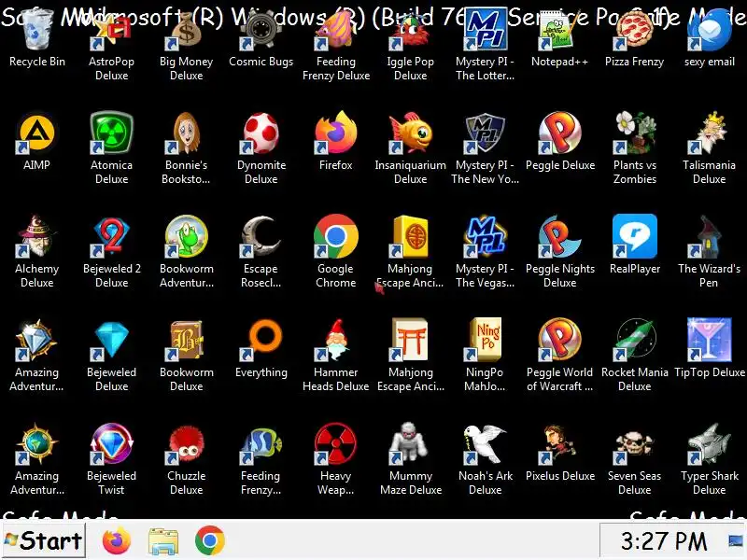
Task: Open the sexy email shortcut
Action: click(x=710, y=31)
